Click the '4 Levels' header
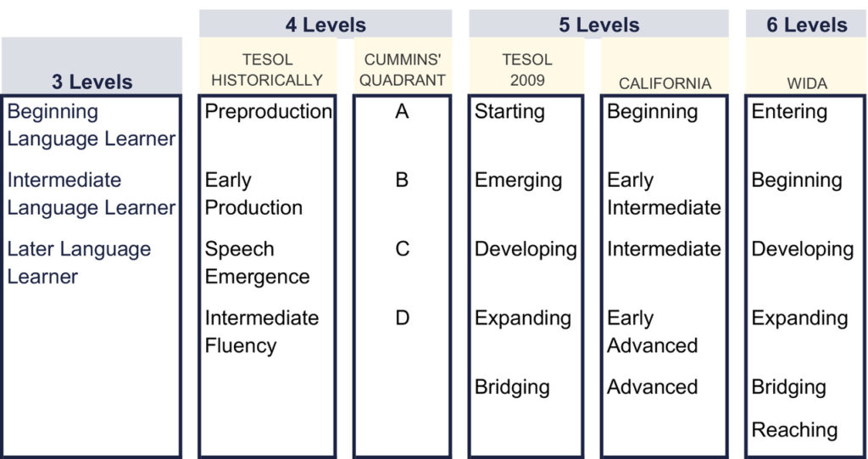 (325, 25)
